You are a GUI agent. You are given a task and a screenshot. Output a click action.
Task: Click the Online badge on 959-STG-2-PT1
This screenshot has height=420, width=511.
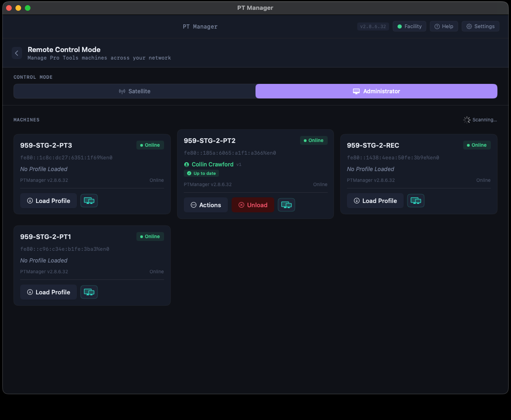pyautogui.click(x=150, y=237)
